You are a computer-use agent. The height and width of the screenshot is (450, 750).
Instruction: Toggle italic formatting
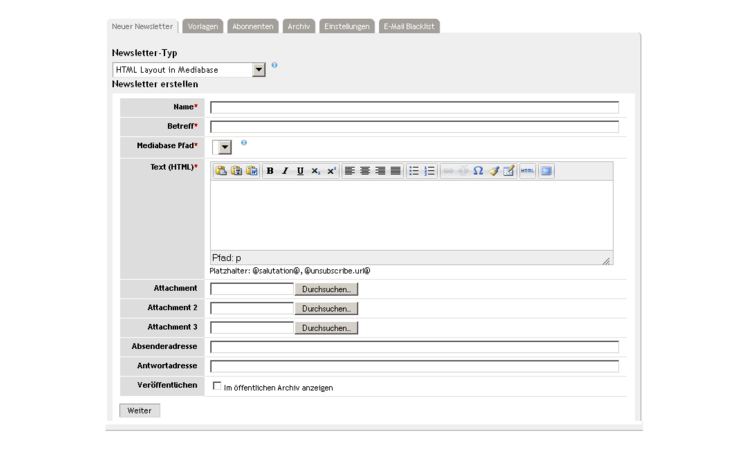[x=285, y=171]
